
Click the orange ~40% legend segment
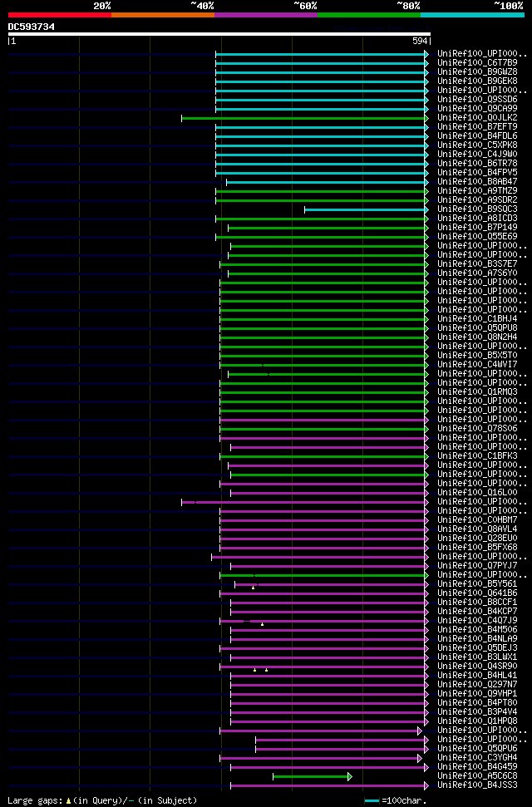click(x=163, y=15)
